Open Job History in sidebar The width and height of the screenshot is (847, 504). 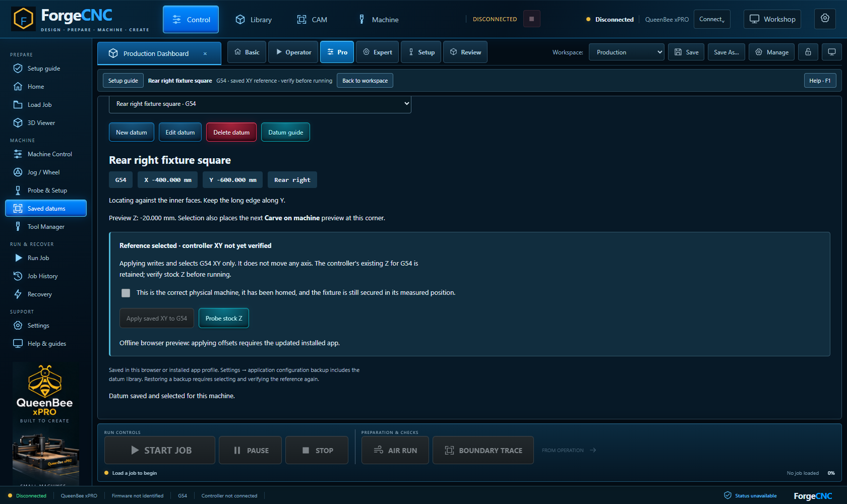(46, 276)
